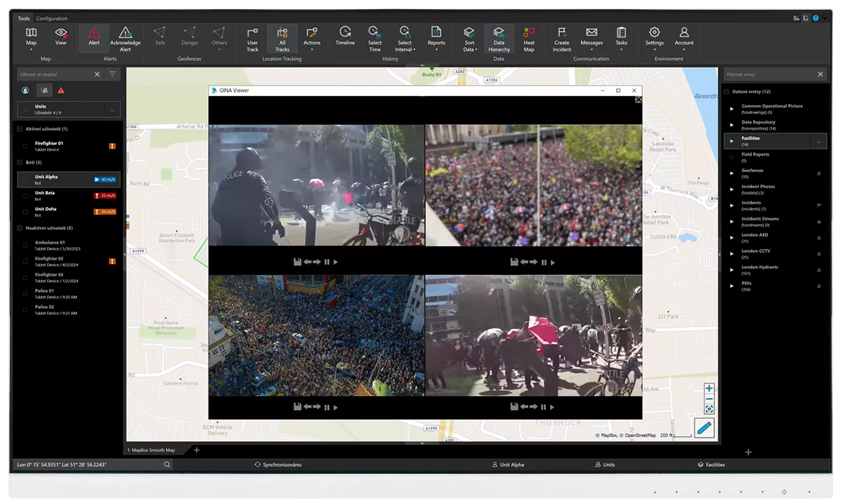Click Facilities in the status bar
Screen dimensions: 843x504
711,465
